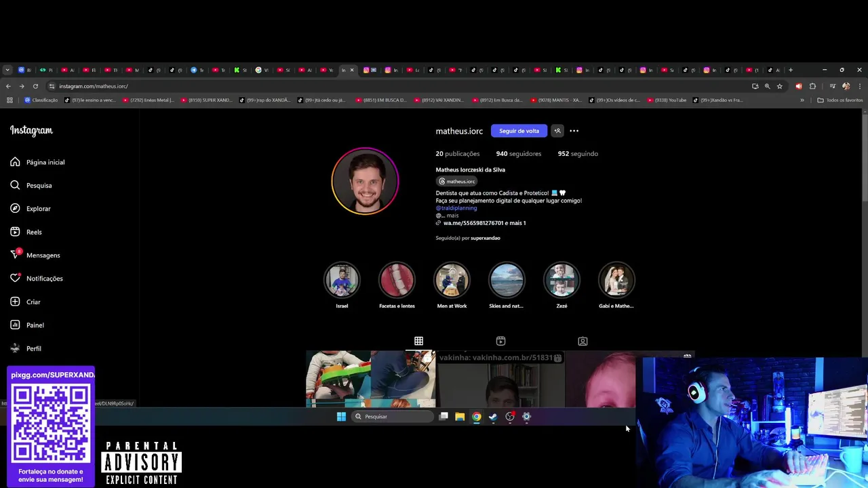This screenshot has height=488, width=868.
Task: Click the Seguir de volta button
Action: [x=519, y=131]
